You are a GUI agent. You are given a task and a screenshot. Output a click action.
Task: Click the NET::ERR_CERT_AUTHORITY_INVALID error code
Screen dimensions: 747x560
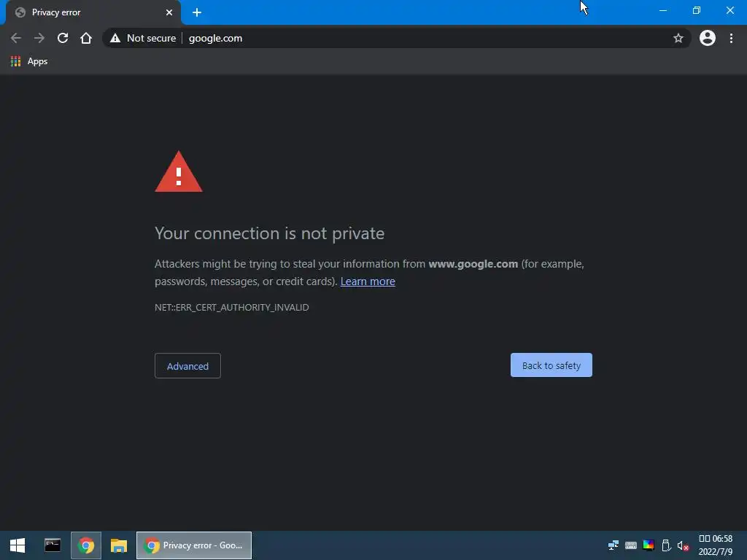tap(231, 308)
